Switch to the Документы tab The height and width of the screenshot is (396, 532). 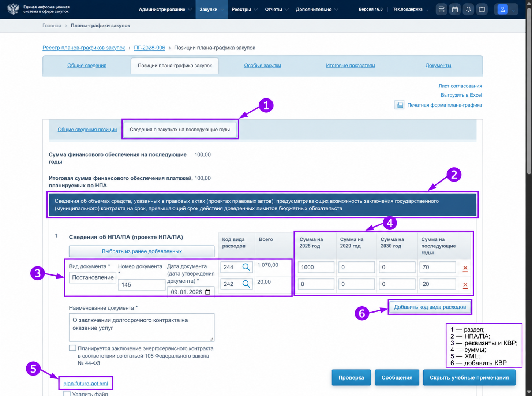tap(438, 66)
